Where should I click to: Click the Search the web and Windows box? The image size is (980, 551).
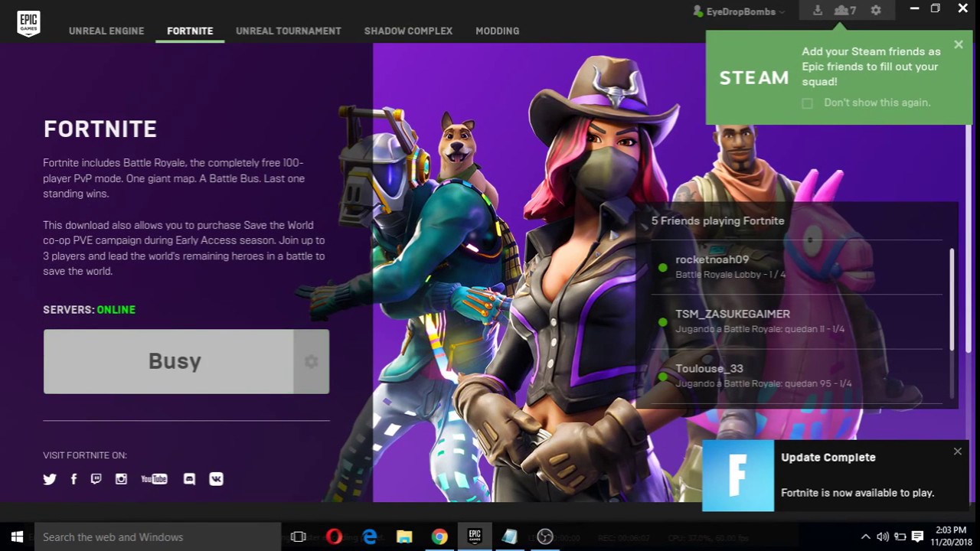tap(158, 536)
